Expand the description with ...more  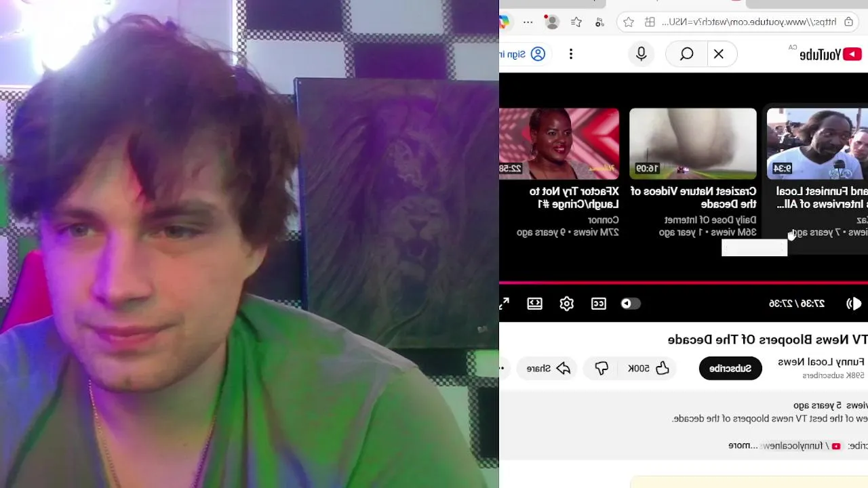click(x=743, y=445)
